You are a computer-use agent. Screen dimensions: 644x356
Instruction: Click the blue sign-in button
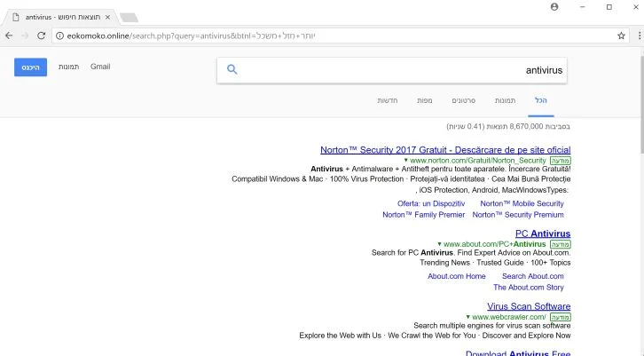click(30, 67)
